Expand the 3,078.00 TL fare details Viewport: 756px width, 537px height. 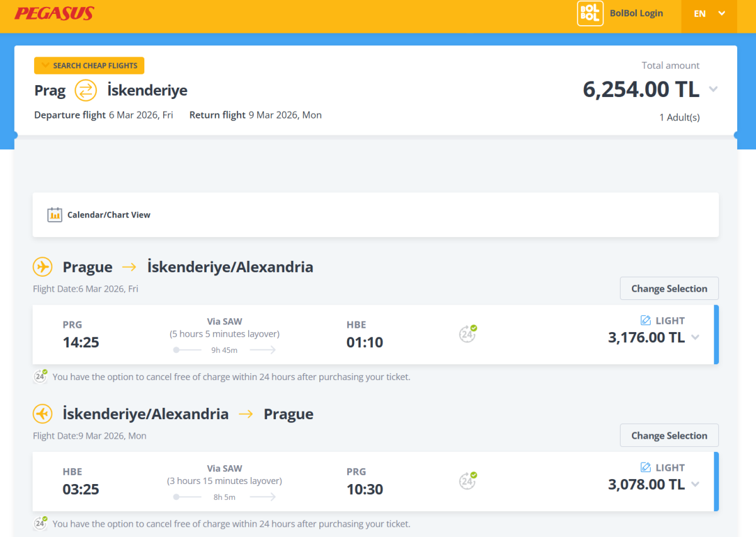pyautogui.click(x=695, y=484)
